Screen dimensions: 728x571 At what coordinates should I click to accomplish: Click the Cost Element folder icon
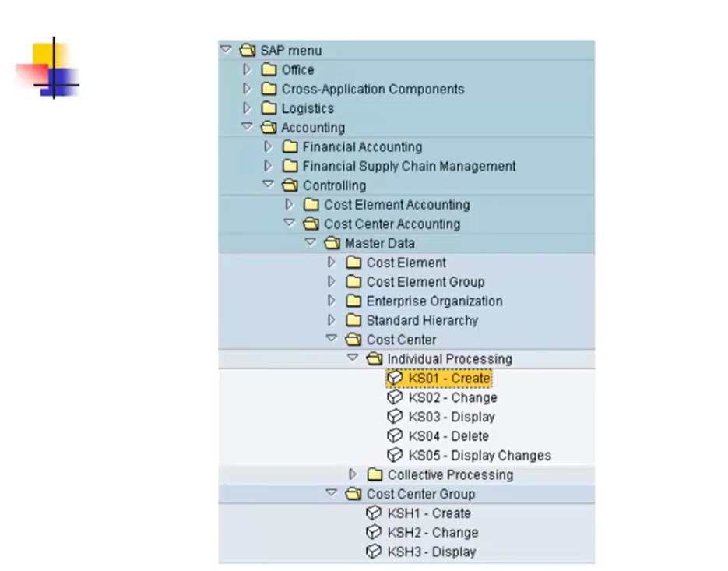[353, 263]
